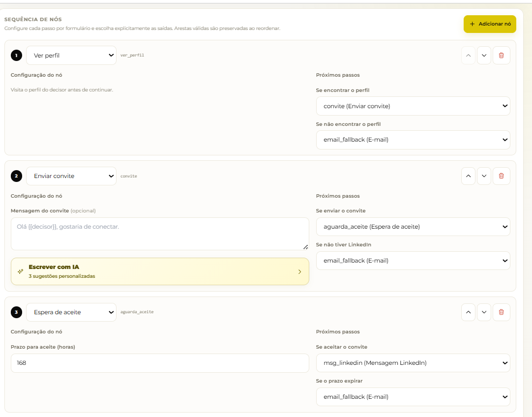The image size is (532, 417).
Task: Click the Prazo para aceite hours field
Action: (x=160, y=363)
